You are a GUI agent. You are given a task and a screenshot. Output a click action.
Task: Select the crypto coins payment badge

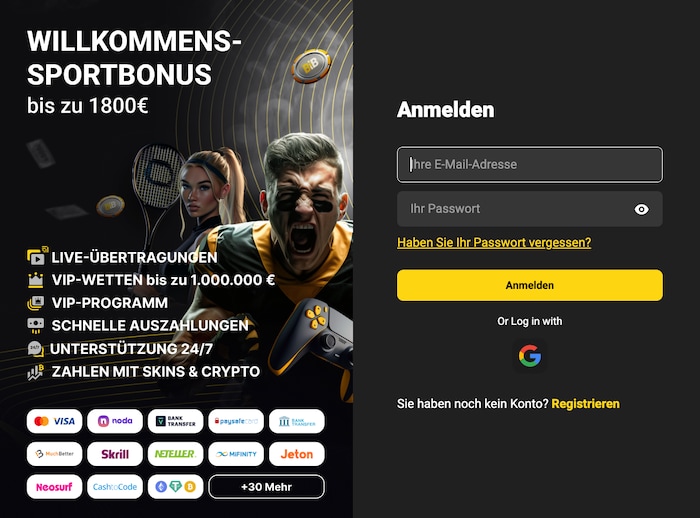(x=175, y=486)
